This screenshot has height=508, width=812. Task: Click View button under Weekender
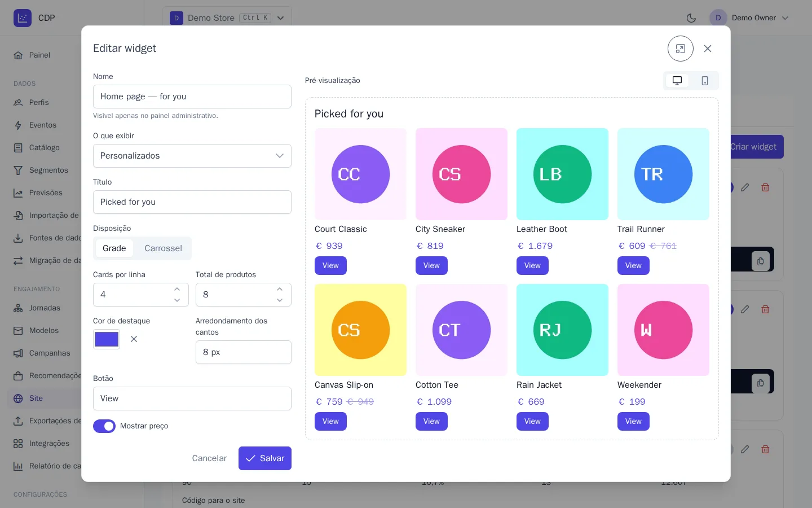click(633, 422)
